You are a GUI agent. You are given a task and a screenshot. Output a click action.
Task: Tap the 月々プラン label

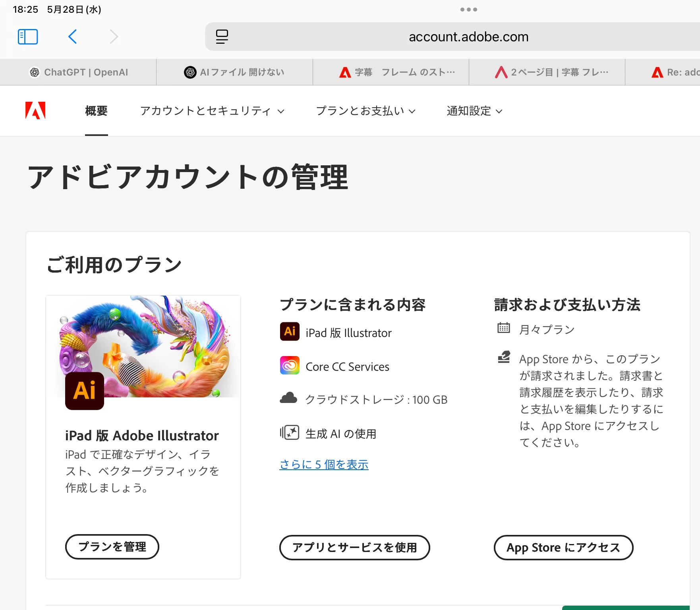pyautogui.click(x=547, y=329)
